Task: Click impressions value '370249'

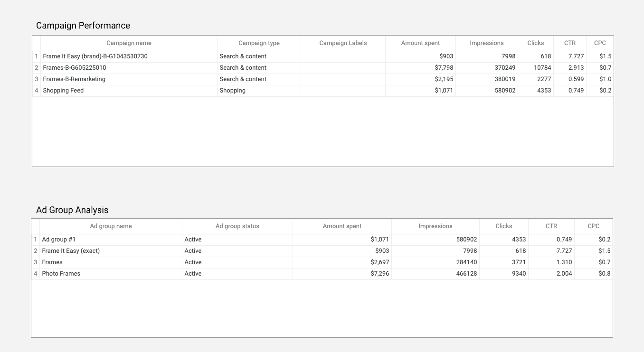Action: click(505, 68)
